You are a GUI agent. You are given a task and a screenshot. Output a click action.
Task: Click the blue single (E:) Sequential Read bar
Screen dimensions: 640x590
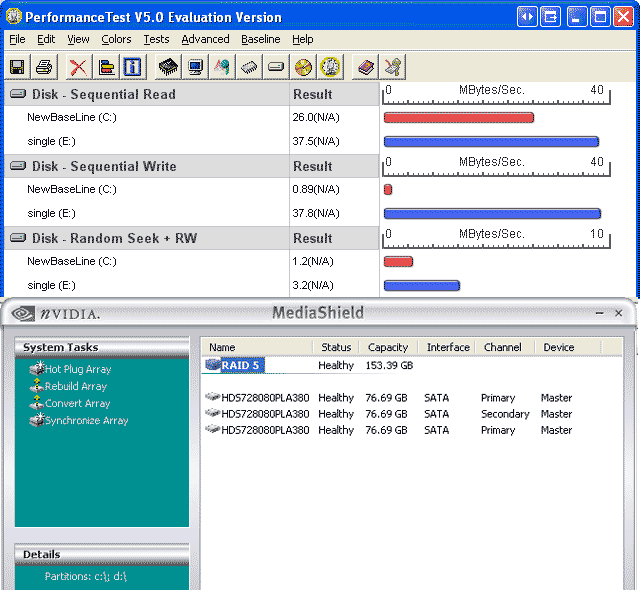pos(490,141)
